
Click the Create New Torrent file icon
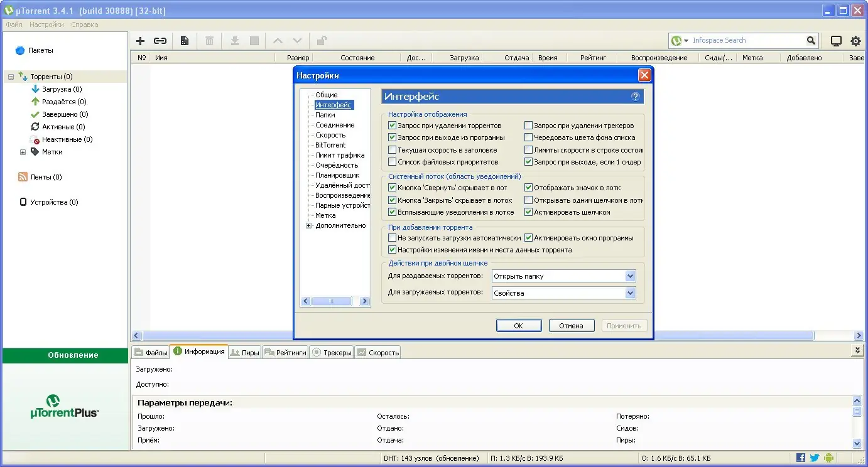(185, 41)
